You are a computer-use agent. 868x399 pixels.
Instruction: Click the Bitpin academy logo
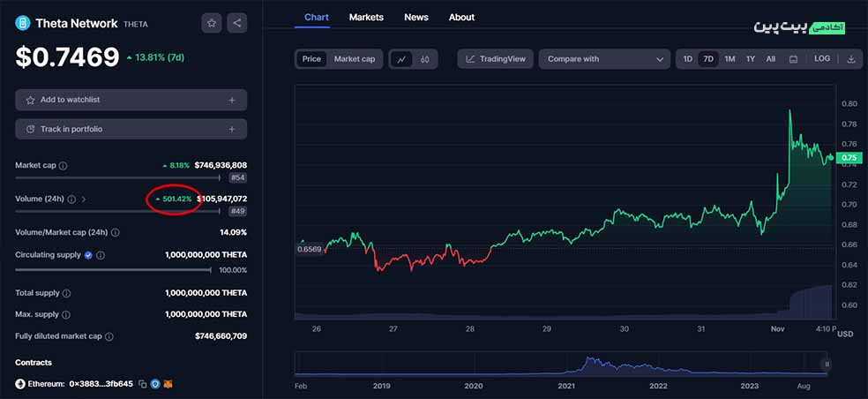pos(799,27)
